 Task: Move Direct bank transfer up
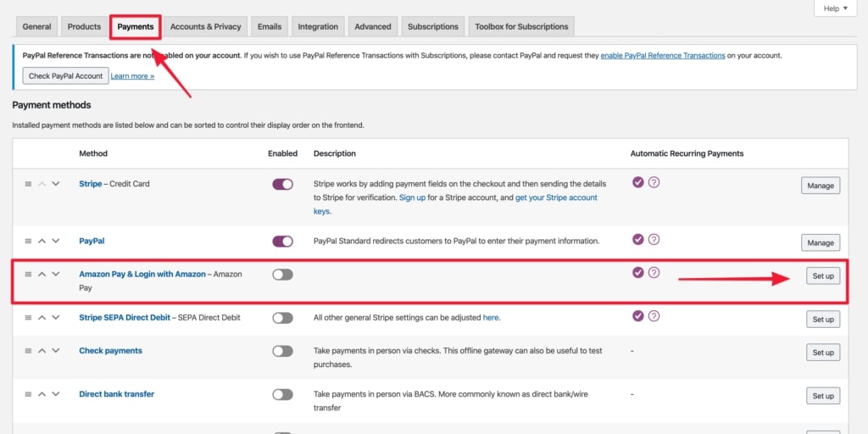point(42,394)
